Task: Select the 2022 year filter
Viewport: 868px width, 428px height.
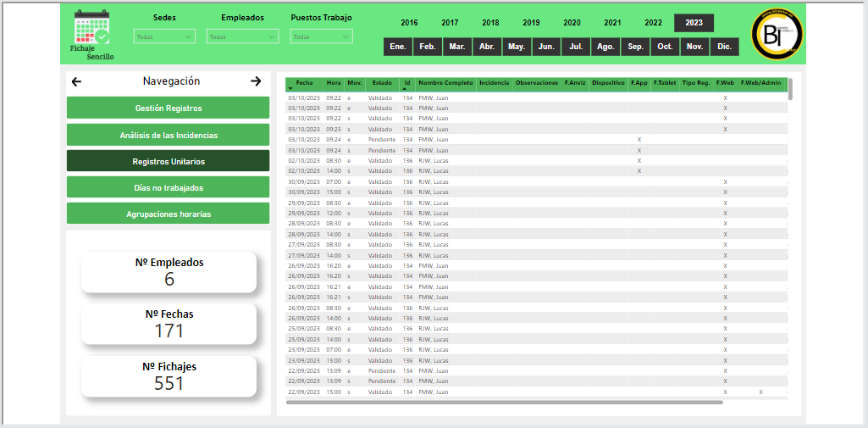Action: pos(653,23)
